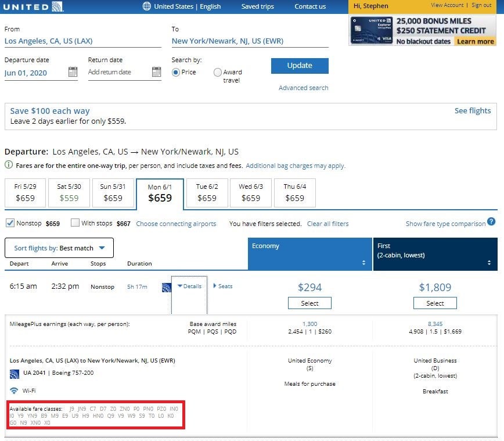Image resolution: width=504 pixels, height=441 pixels.
Task: Click United airline logo in 6:15 am flight row
Action: [166, 287]
